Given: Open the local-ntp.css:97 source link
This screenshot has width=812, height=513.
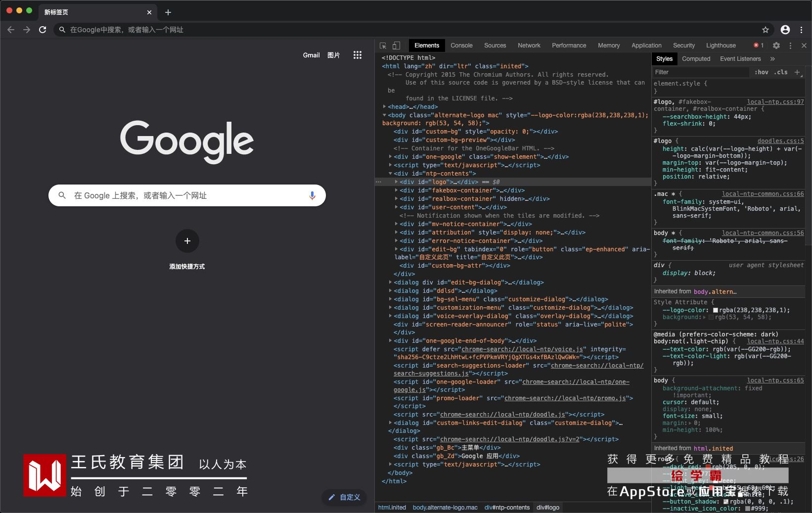Looking at the screenshot, I should point(775,102).
